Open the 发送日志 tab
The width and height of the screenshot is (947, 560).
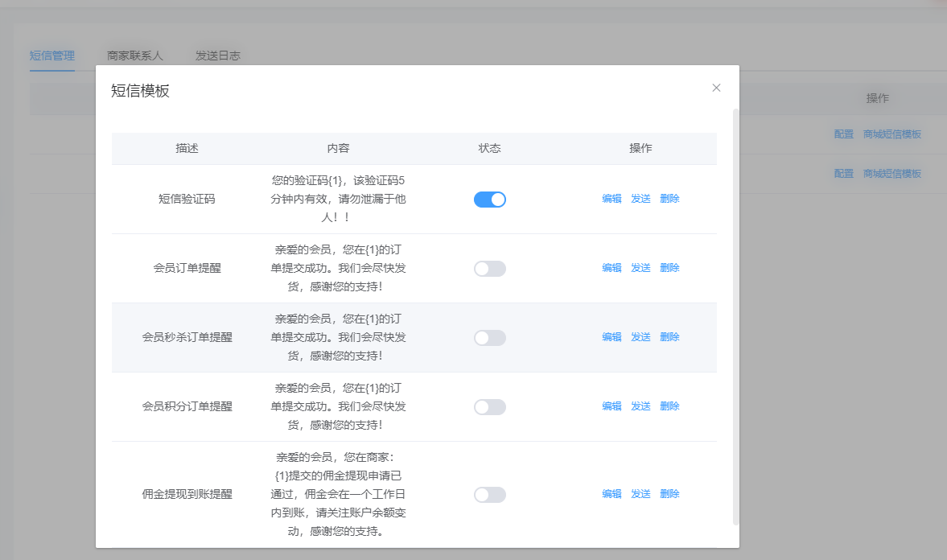(217, 56)
